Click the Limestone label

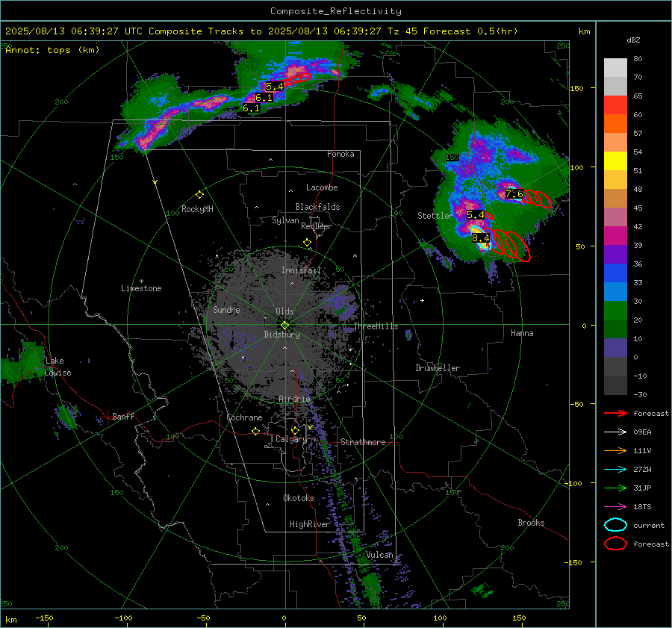(x=141, y=288)
